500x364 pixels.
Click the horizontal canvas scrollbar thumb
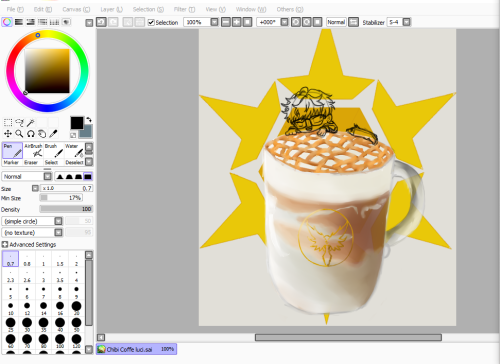pos(348,337)
